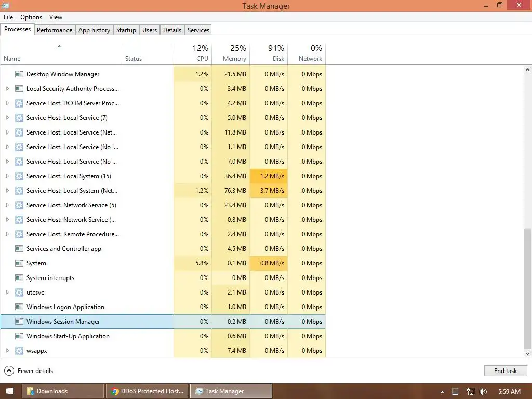Click the vertical scrollbar thumb
This screenshot has width=532, height=399.
(x=527, y=288)
